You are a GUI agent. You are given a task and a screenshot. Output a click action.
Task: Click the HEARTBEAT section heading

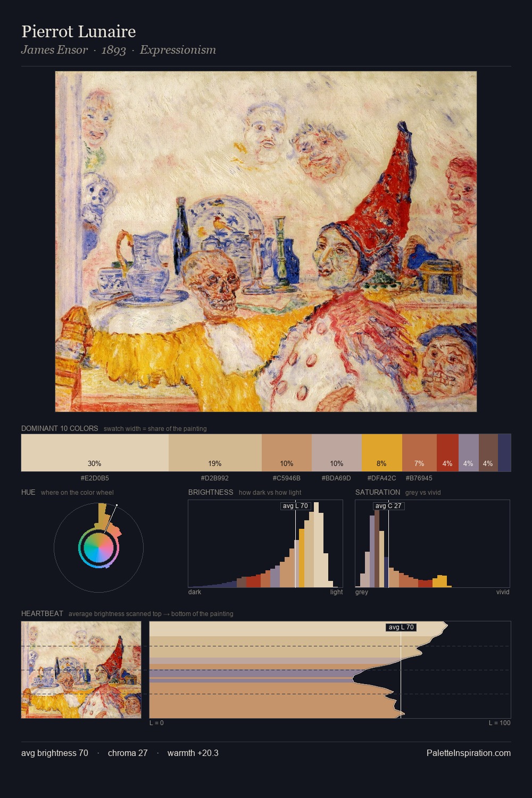point(42,613)
